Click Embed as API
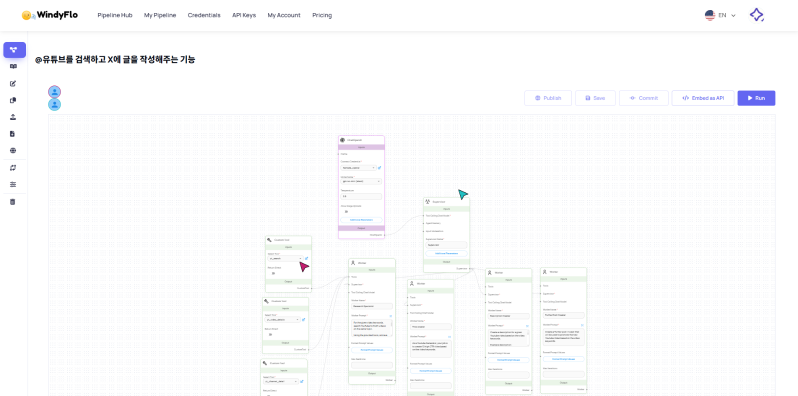798x396 pixels. tap(703, 98)
